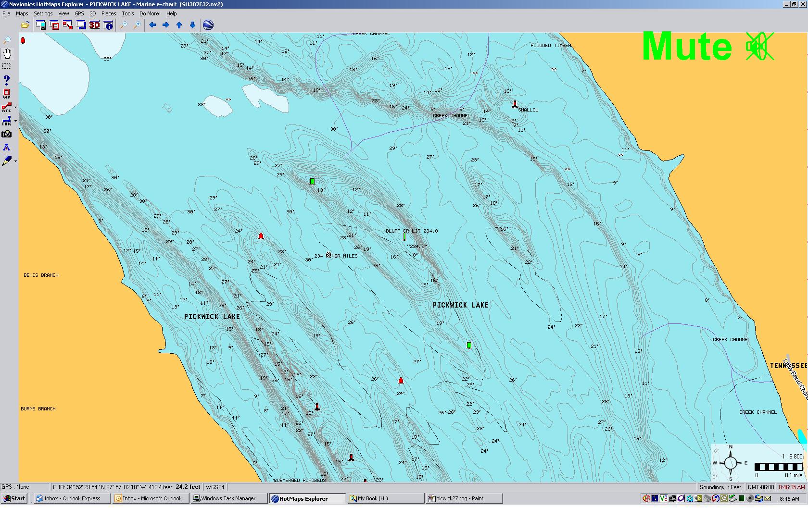Viewport: 808px width, 532px height.
Task: Switch to Windows Task Manager in taskbar
Action: coord(228,498)
